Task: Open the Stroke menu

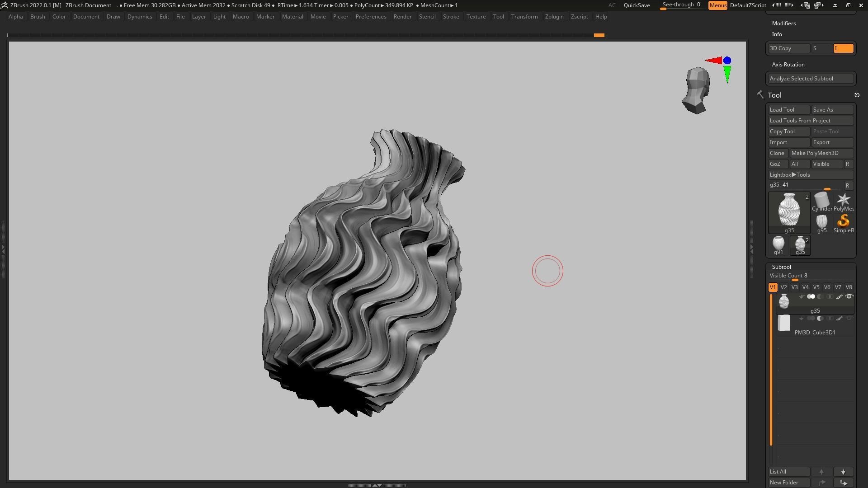Action: click(x=450, y=17)
